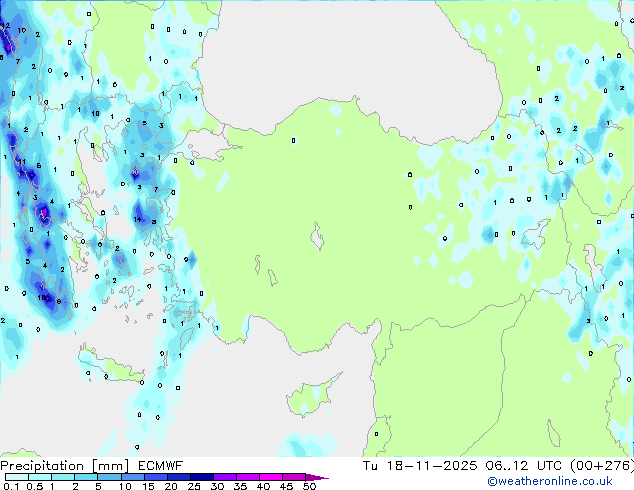
Task: Click the 20–25 mm legend color box
Action: coord(178,477)
